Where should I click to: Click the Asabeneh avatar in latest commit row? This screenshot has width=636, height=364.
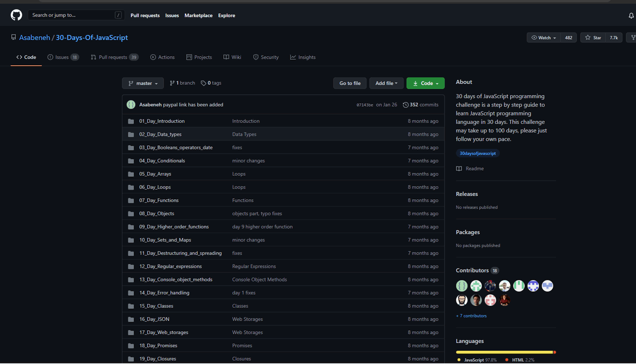(x=131, y=105)
